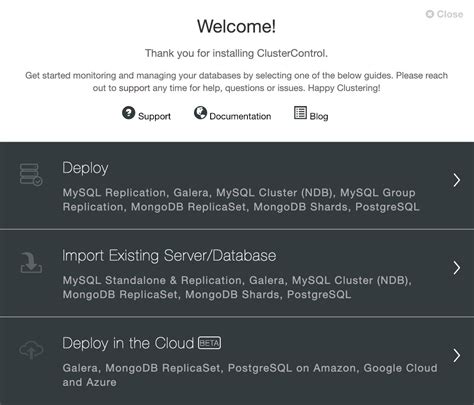Image resolution: width=474 pixels, height=405 pixels.
Task: Click the Deploy server stack icon
Action: click(31, 174)
